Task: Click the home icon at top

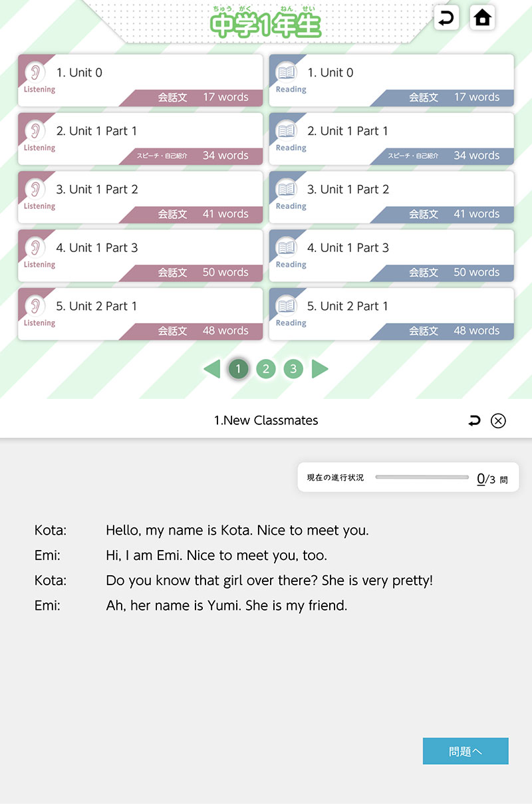Action: point(482,18)
